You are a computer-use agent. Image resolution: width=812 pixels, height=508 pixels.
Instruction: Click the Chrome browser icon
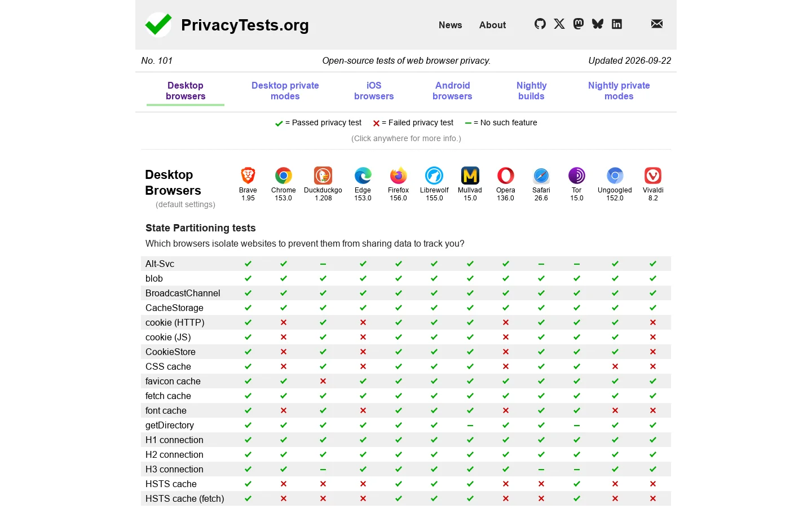pos(284,176)
